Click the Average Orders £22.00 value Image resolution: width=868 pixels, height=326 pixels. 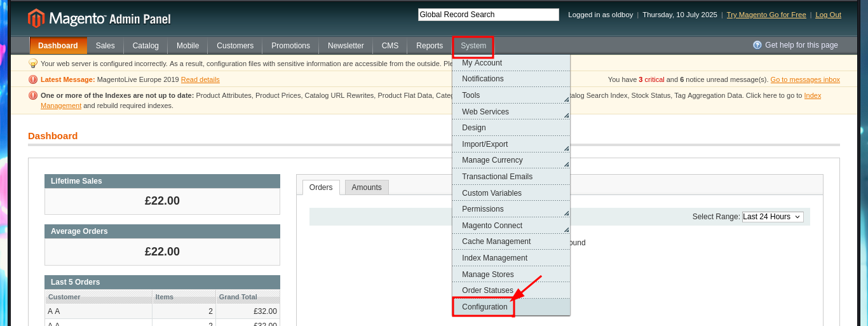[x=162, y=252]
